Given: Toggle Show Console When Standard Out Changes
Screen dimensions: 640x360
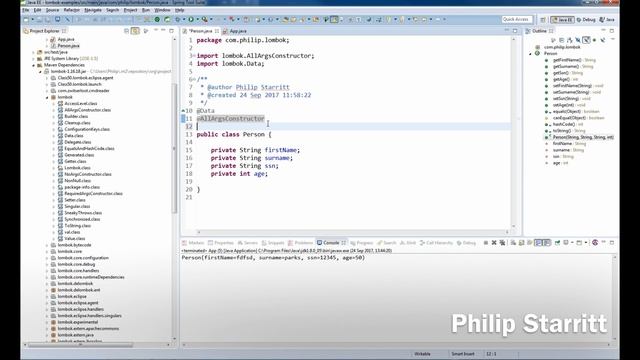Looking at the screenshot, I should tap(538, 243).
